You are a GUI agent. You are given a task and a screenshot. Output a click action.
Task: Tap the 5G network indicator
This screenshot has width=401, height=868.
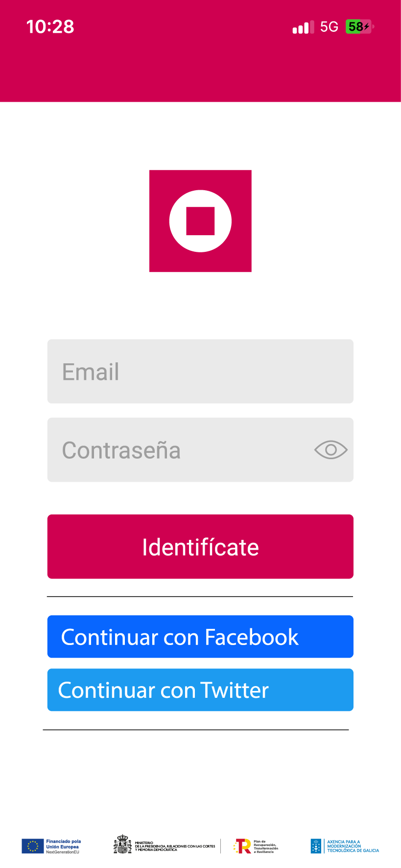point(329,27)
